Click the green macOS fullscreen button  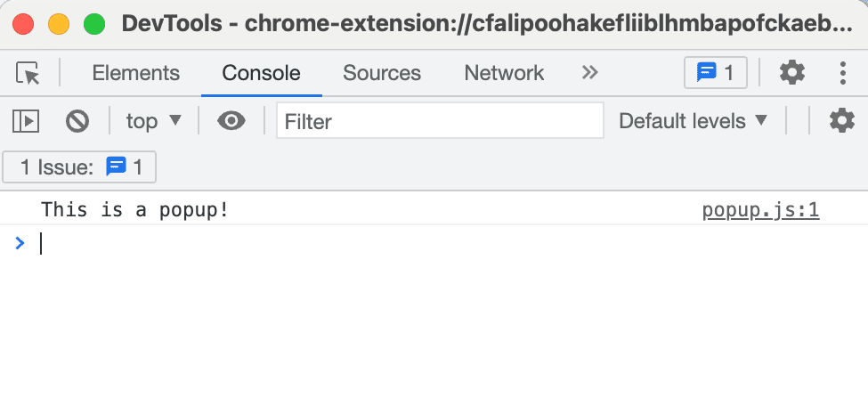pyautogui.click(x=94, y=23)
